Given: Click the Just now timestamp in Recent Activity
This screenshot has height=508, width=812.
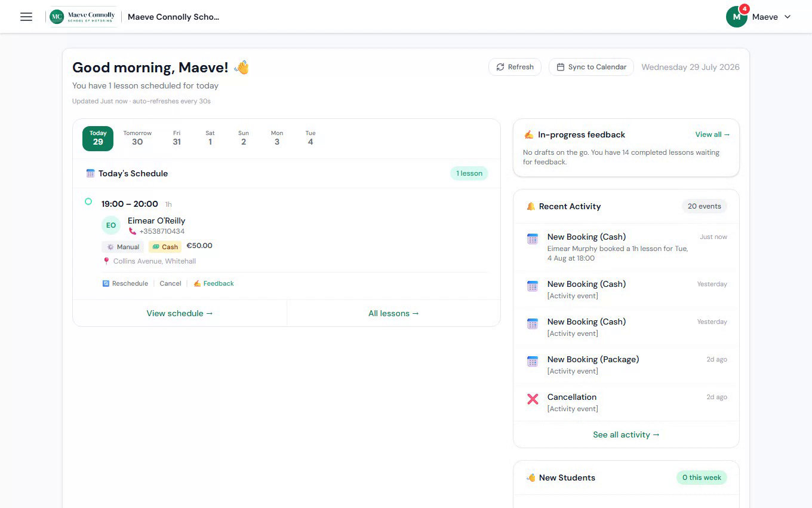Looking at the screenshot, I should tap(713, 237).
